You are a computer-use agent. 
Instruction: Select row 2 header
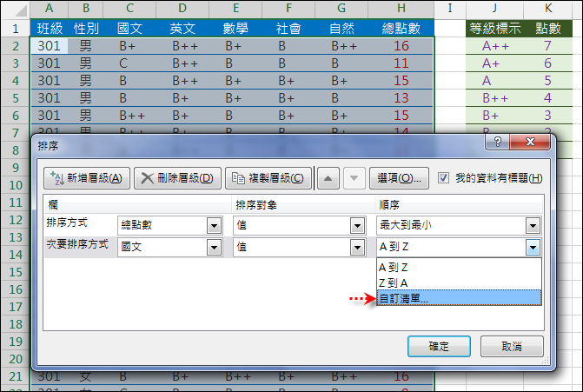tap(16, 46)
